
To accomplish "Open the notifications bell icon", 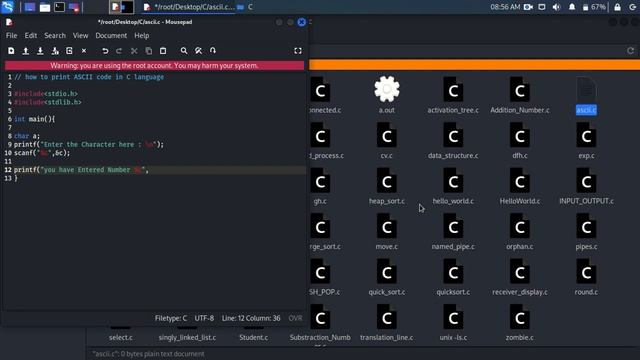I will point(572,7).
